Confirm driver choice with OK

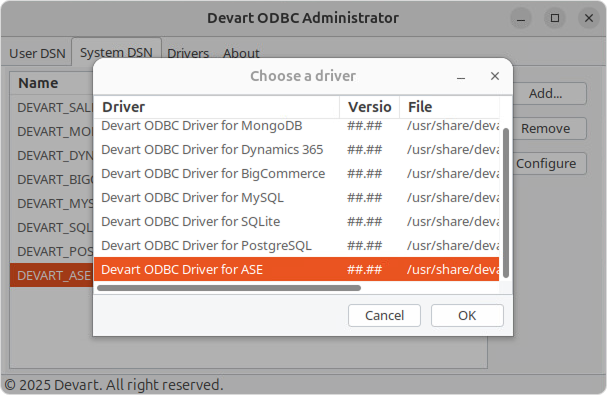tap(467, 316)
